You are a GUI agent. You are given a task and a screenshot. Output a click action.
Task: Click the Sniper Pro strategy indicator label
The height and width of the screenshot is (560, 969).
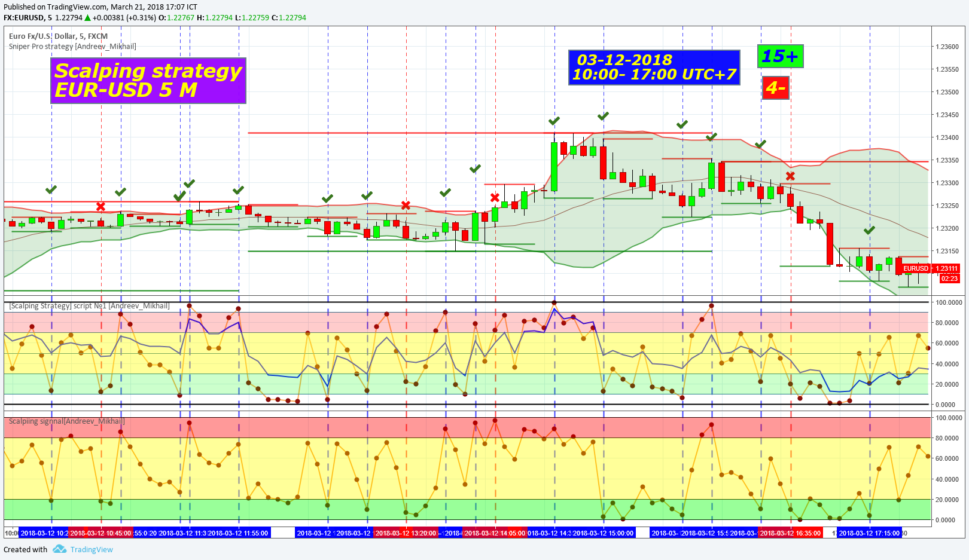[x=72, y=46]
